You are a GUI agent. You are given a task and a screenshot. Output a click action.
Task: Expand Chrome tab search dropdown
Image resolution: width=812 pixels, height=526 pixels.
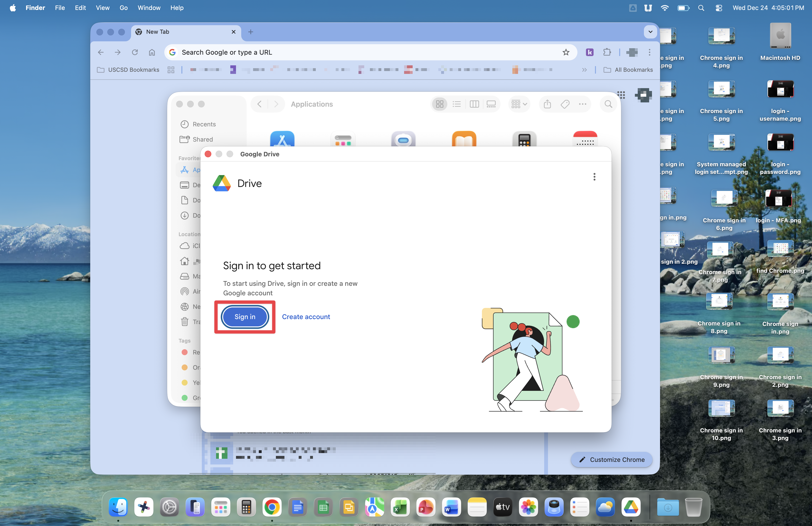coord(650,32)
